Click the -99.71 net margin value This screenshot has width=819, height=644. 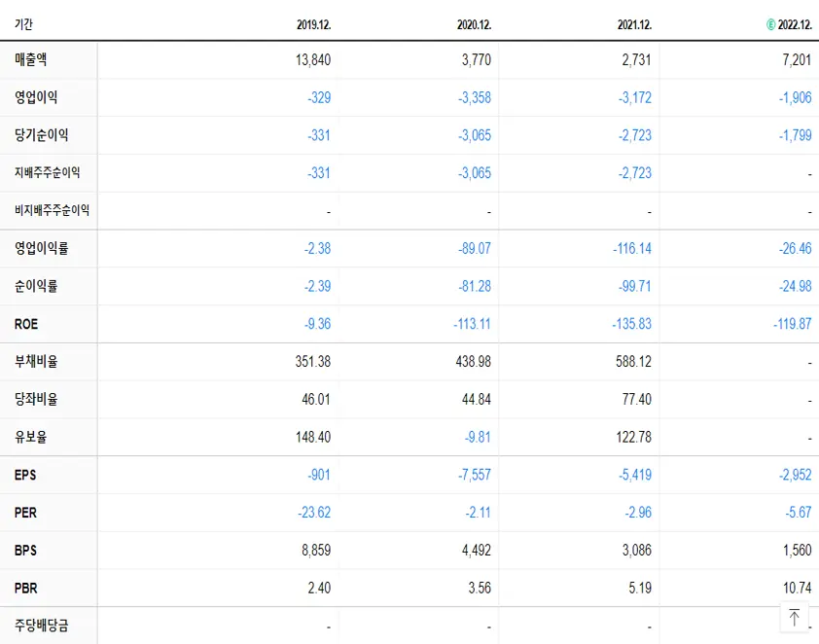click(635, 286)
